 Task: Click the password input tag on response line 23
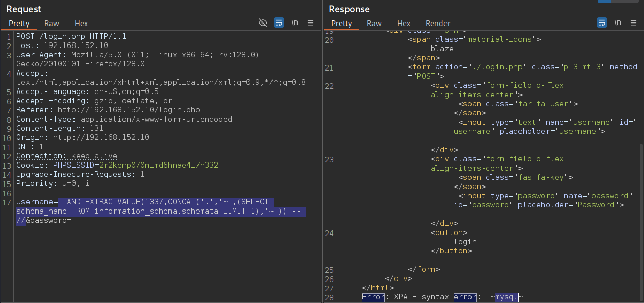point(543,201)
